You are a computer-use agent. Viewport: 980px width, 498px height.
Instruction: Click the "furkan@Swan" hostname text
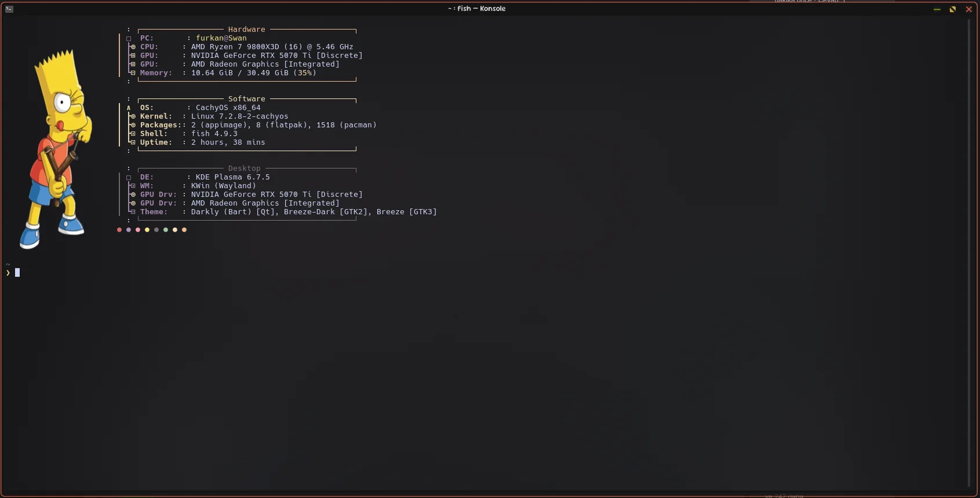point(221,38)
